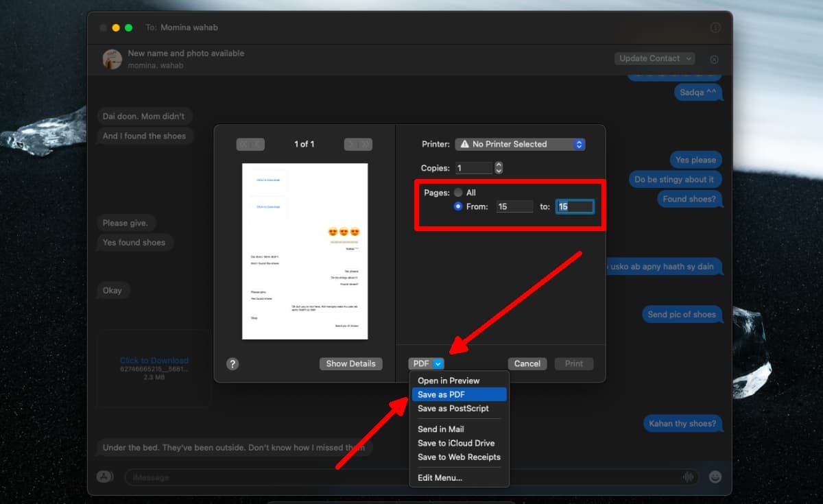Click the print preview page thumbnail

point(305,251)
